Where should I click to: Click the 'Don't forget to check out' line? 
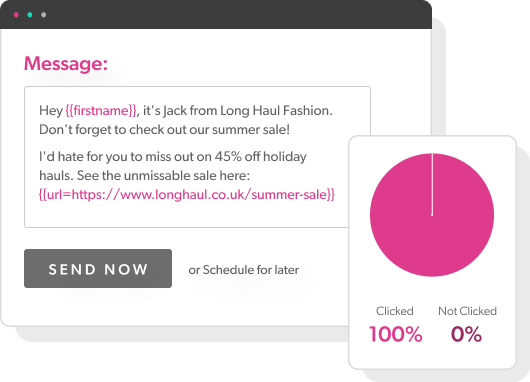pos(164,129)
